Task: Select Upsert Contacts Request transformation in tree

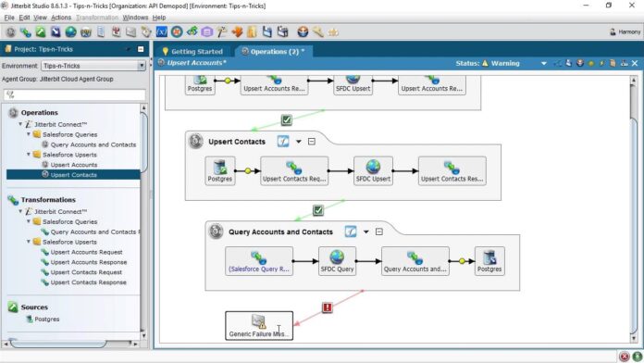Action: 86,272
